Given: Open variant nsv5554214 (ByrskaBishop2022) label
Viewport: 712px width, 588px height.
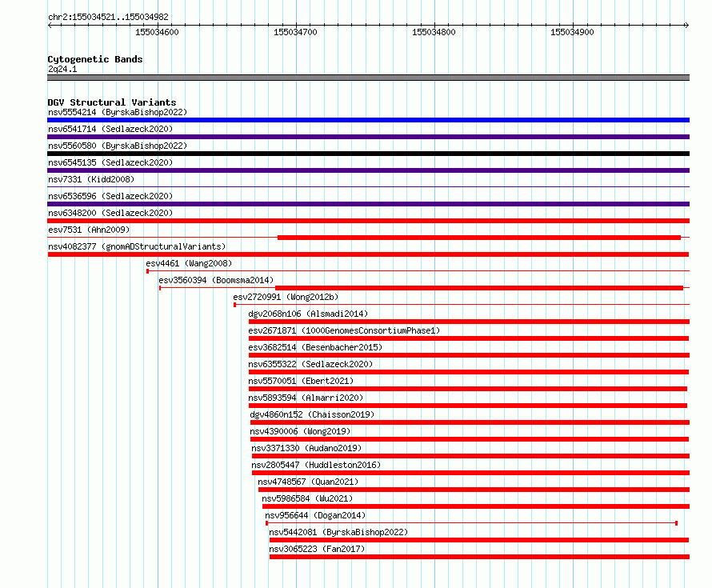Looking at the screenshot, I should pyautogui.click(x=118, y=112).
